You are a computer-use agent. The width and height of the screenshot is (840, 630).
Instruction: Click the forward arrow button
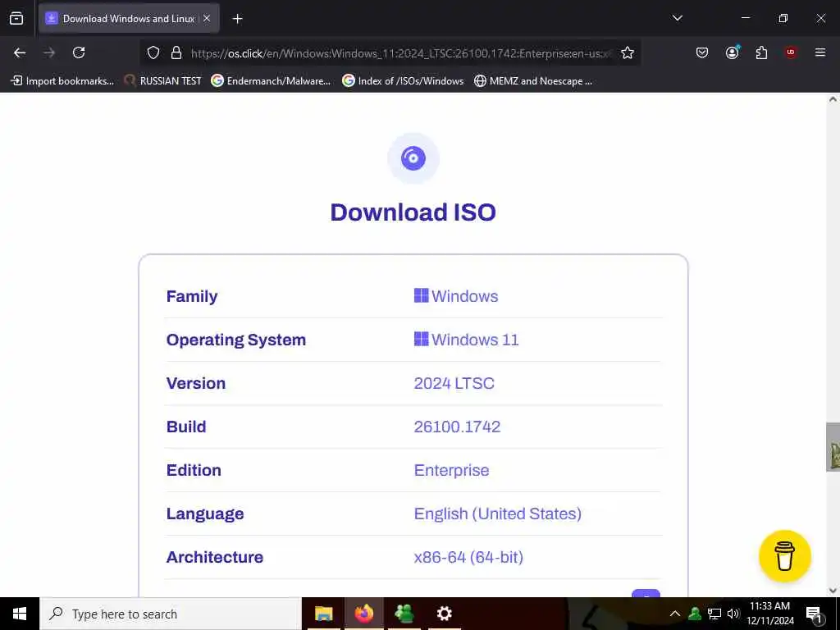click(x=49, y=52)
